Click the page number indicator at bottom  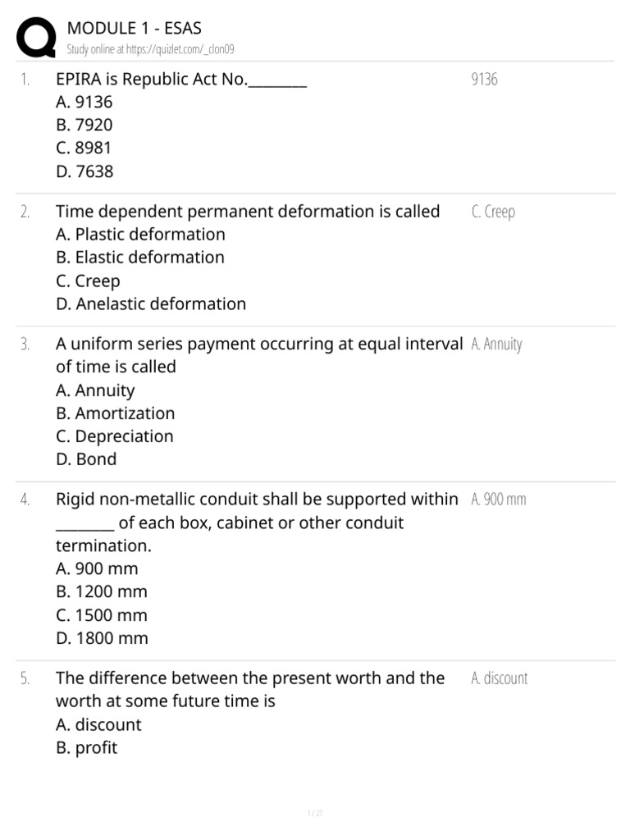point(315,814)
